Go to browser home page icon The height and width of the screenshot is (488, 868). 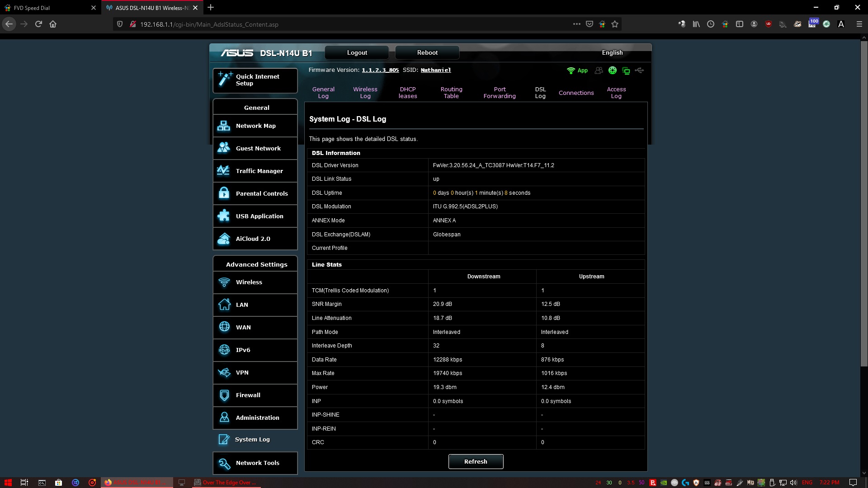(x=53, y=24)
